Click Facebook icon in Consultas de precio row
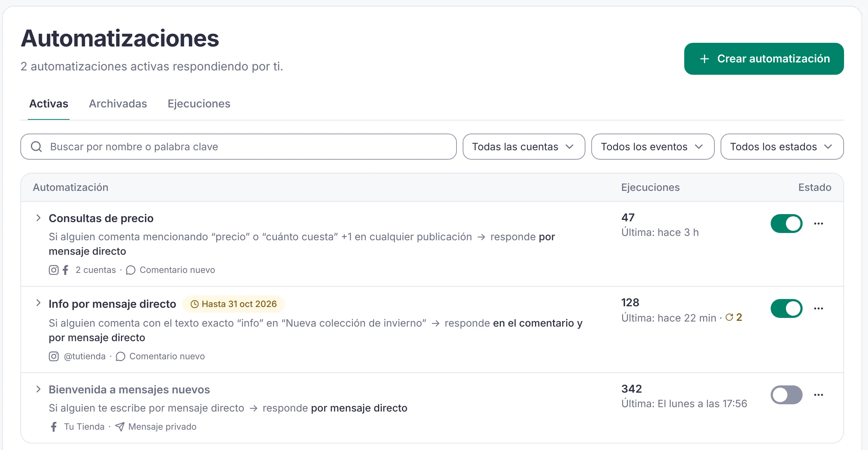The height and width of the screenshot is (450, 868). 65,270
